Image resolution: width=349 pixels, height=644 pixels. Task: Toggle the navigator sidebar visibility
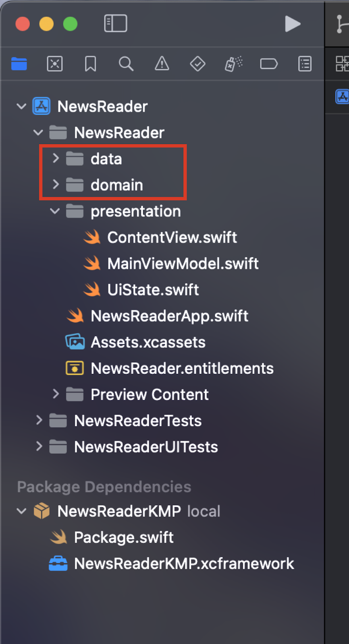(x=116, y=23)
